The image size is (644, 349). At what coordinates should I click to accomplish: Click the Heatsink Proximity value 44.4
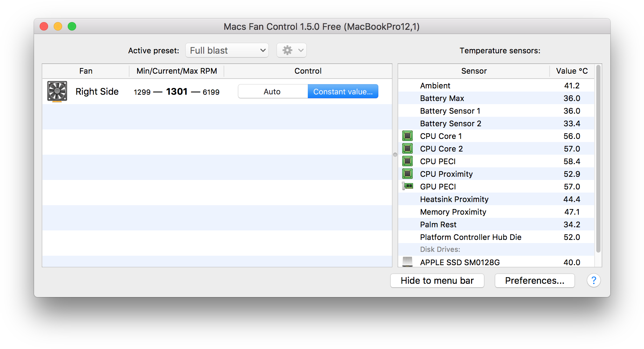[x=572, y=199]
